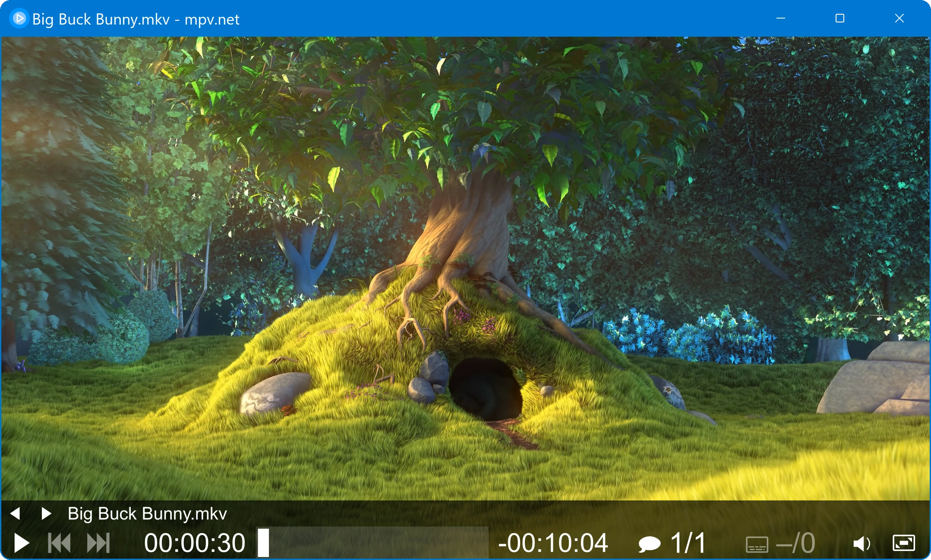The width and height of the screenshot is (931, 560).
Task: Minimize the mpv.net window
Action: (781, 18)
